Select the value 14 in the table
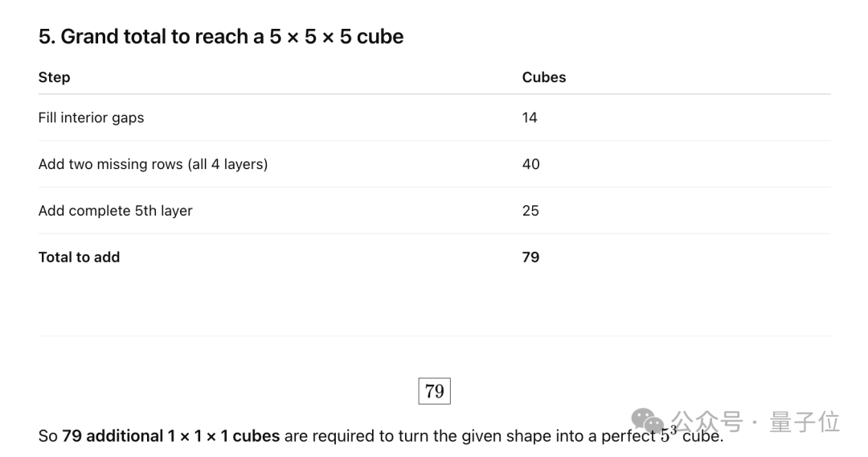The image size is (868, 457). click(530, 117)
